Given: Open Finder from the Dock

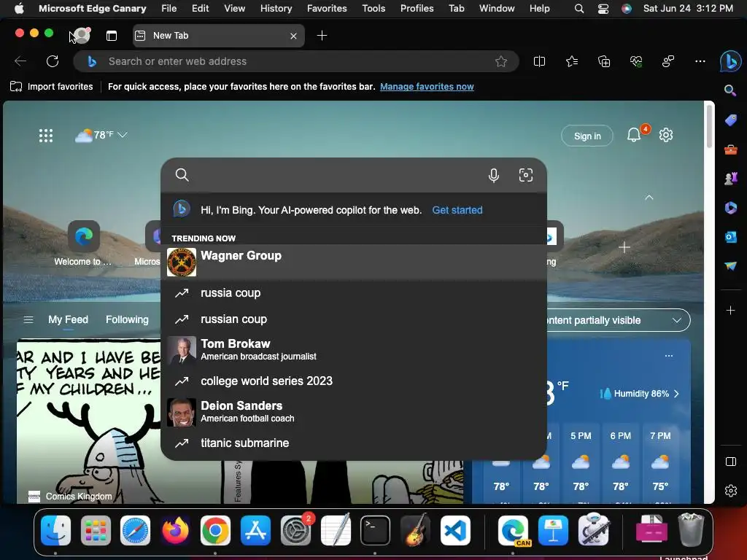Looking at the screenshot, I should (55, 530).
